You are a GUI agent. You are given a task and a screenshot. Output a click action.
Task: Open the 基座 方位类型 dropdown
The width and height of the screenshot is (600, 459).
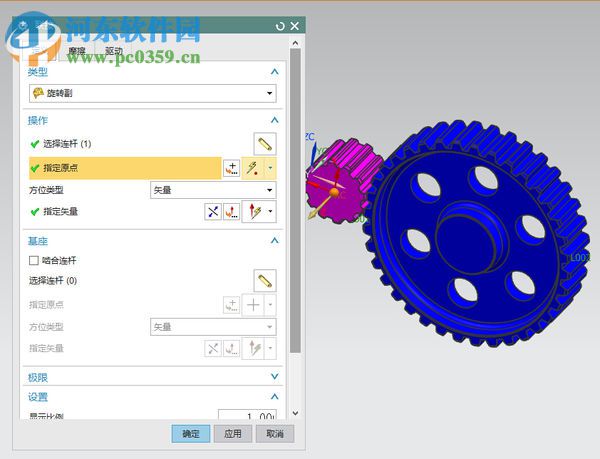click(213, 327)
